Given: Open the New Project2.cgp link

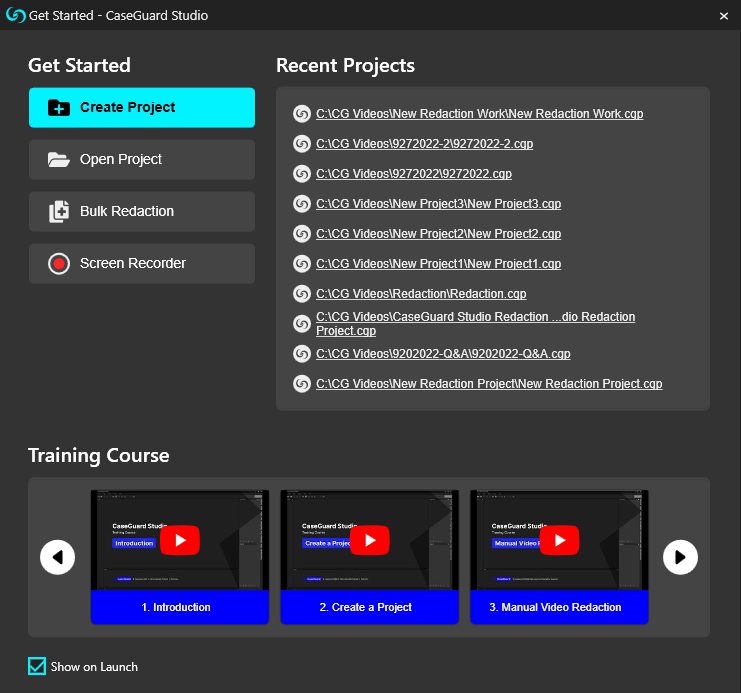Looking at the screenshot, I should 438,234.
